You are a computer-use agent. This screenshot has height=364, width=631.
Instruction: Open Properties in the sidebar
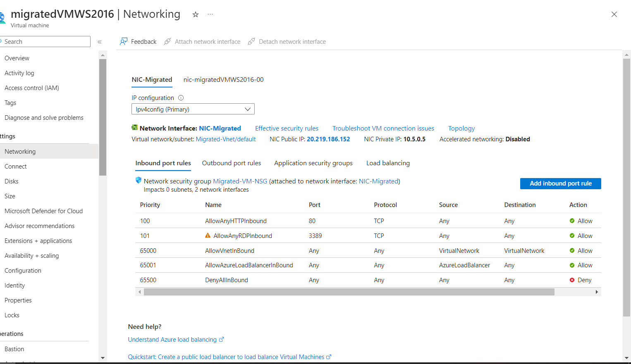coord(18,300)
